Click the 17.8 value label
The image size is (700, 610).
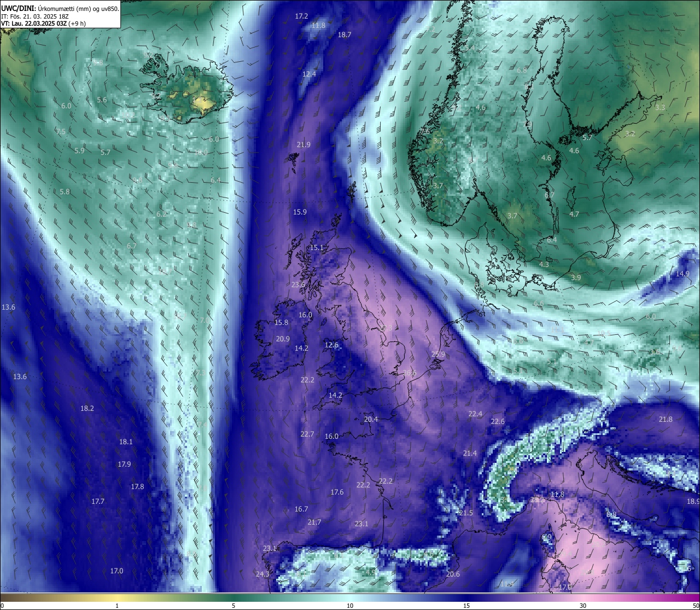(137, 487)
